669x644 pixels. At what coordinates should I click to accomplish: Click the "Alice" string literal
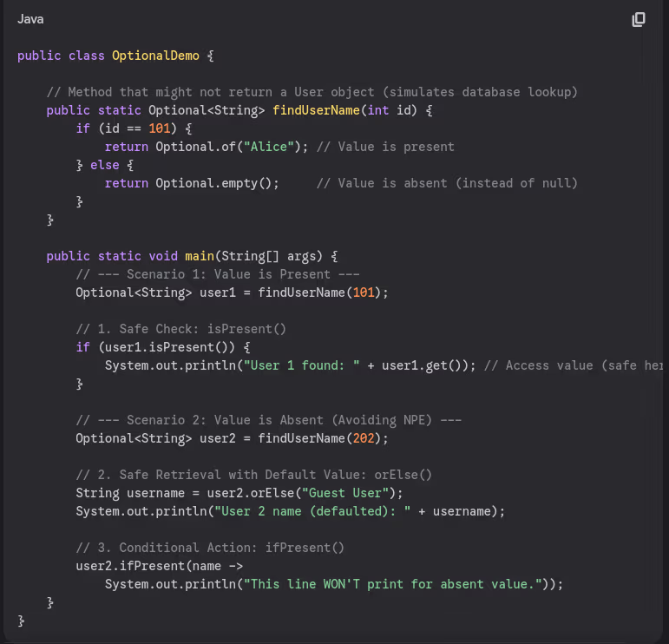point(269,147)
